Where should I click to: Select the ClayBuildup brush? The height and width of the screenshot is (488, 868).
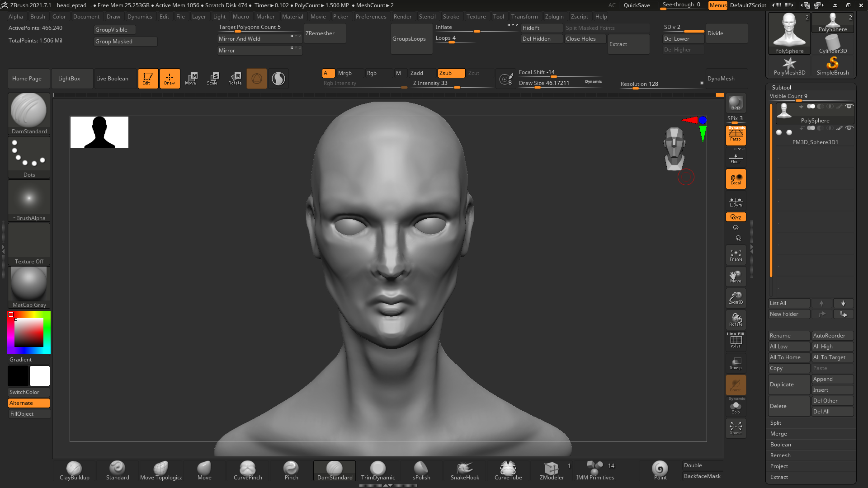(74, 470)
